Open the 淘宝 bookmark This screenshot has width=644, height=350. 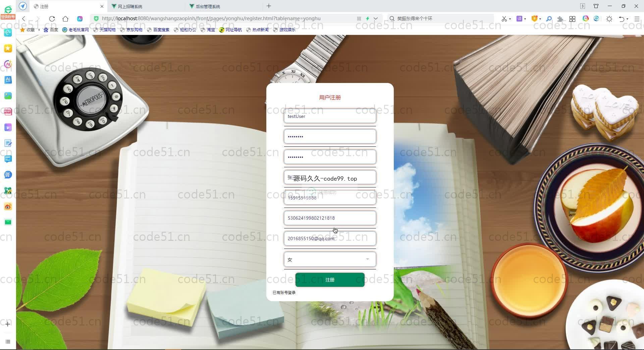[208, 30]
